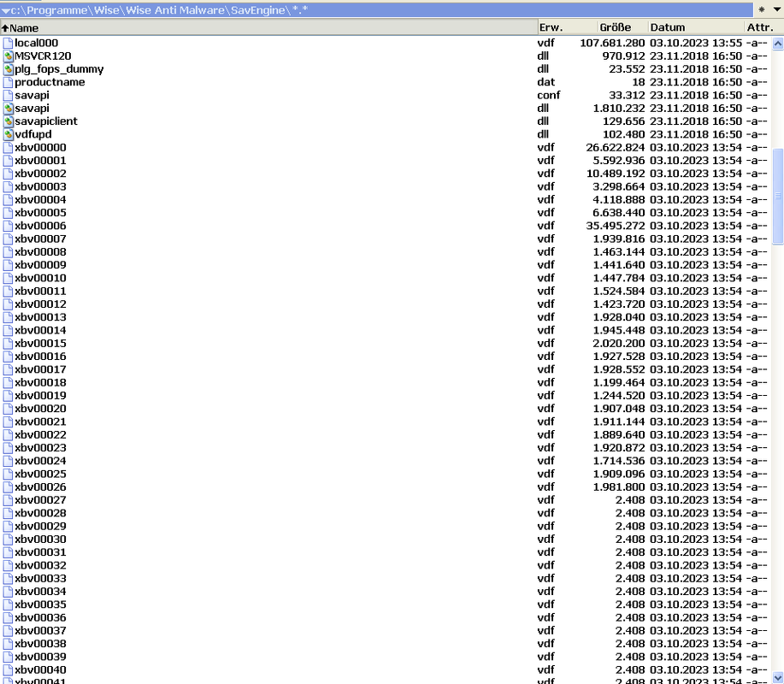784x684 pixels.
Task: Click the xbv00000 file icon
Action: click(8, 148)
